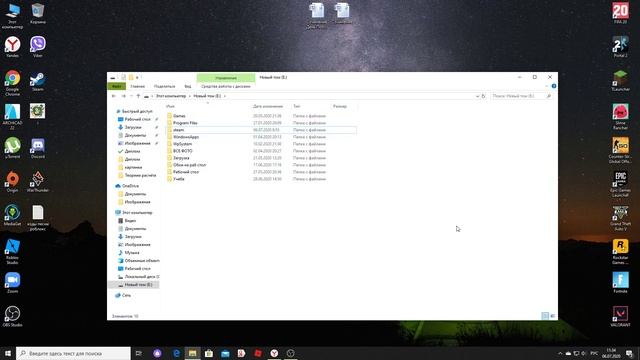Image resolution: width=640 pixels, height=360 pixels.
Task: Open Microsoft Edge from taskbar
Action: click(176, 353)
